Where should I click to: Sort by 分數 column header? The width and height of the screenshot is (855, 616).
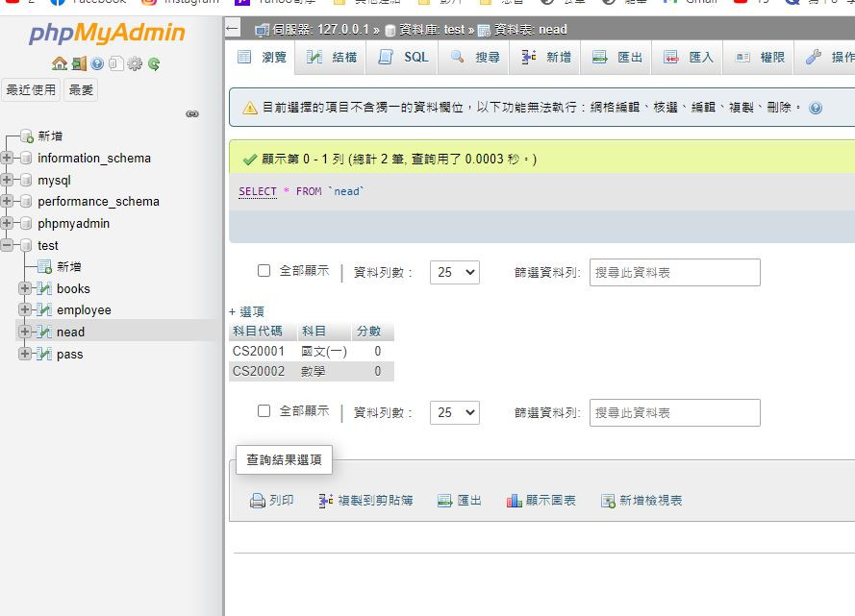pyautogui.click(x=368, y=332)
